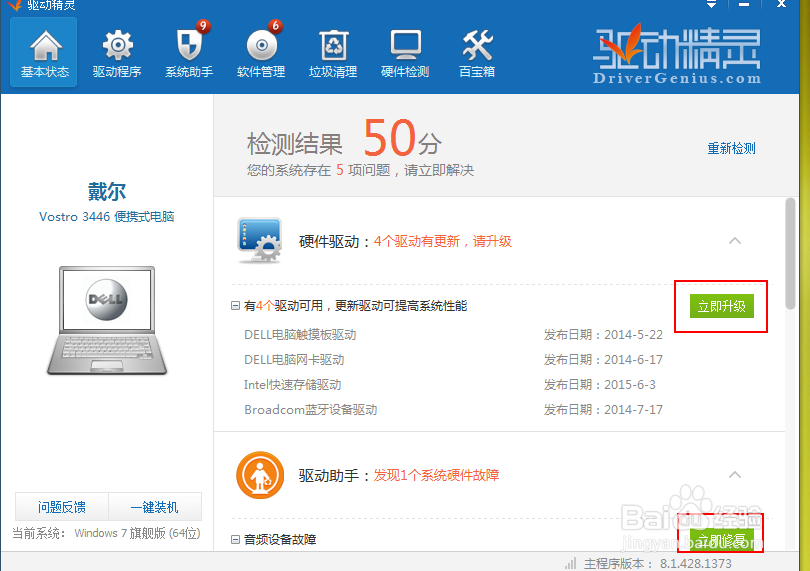Screen dimensions: 810x571
Task: Click the 驱动精灵 DriverGenius.com logo
Action: 677,54
